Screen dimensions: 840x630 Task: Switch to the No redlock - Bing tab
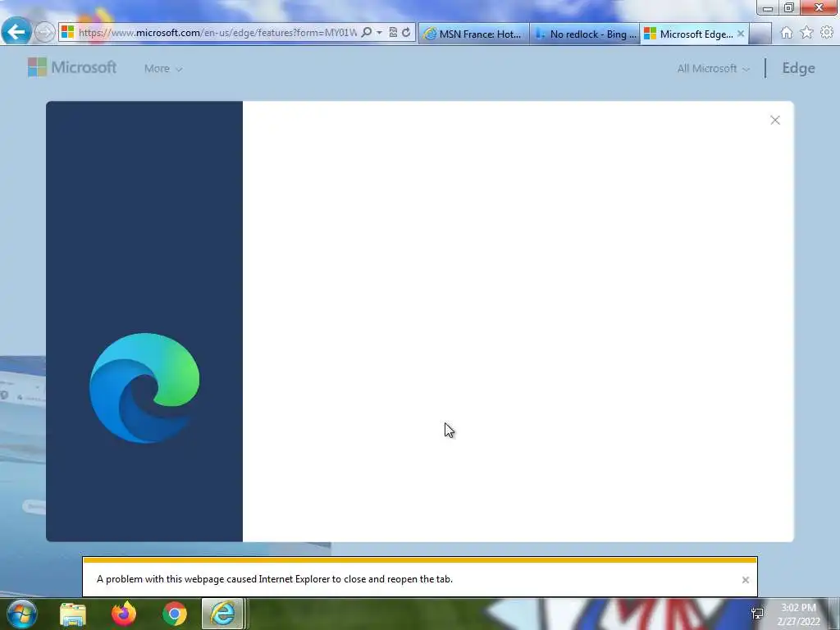584,34
